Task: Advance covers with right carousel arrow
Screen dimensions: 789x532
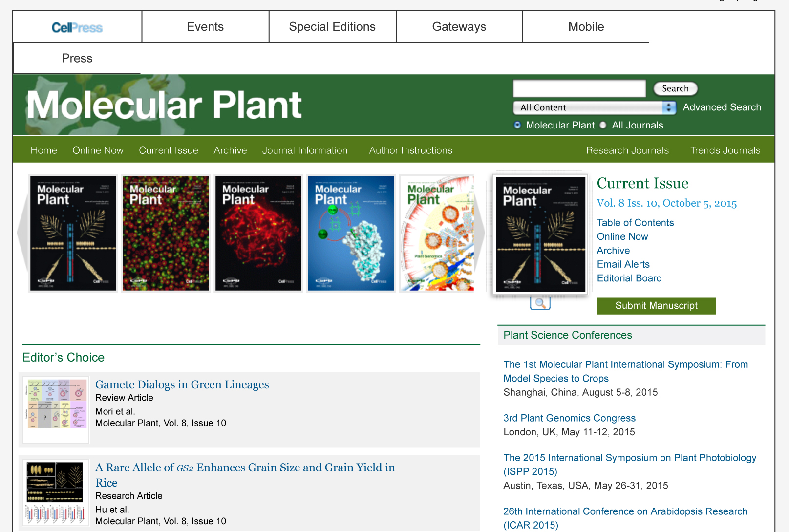Action: pos(480,233)
